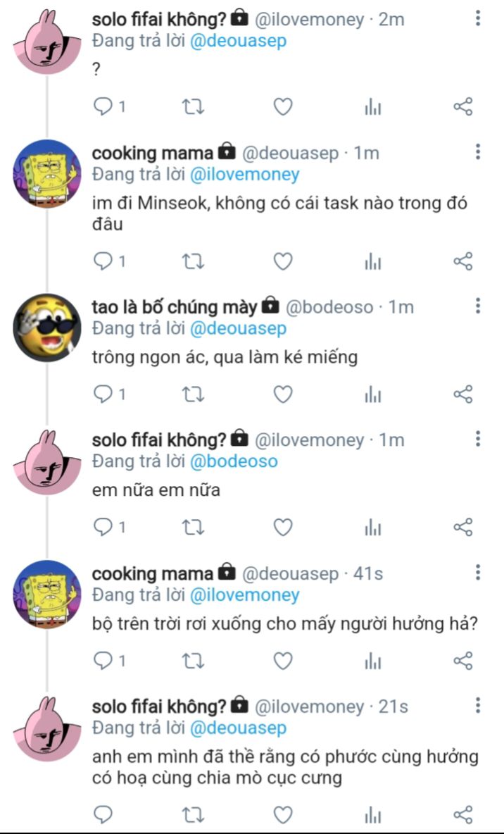Open @bodeoso mention link in reply

[234, 461]
